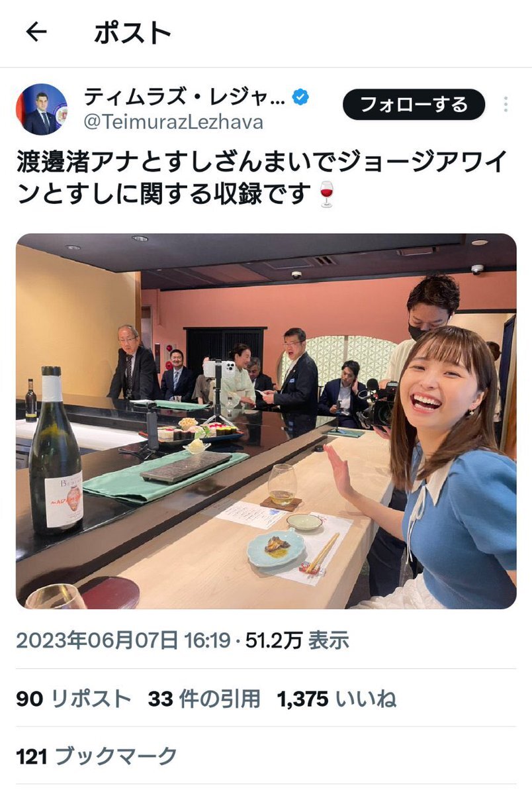Open the three-dot more options menu
532x794 pixels.
[x=505, y=105]
